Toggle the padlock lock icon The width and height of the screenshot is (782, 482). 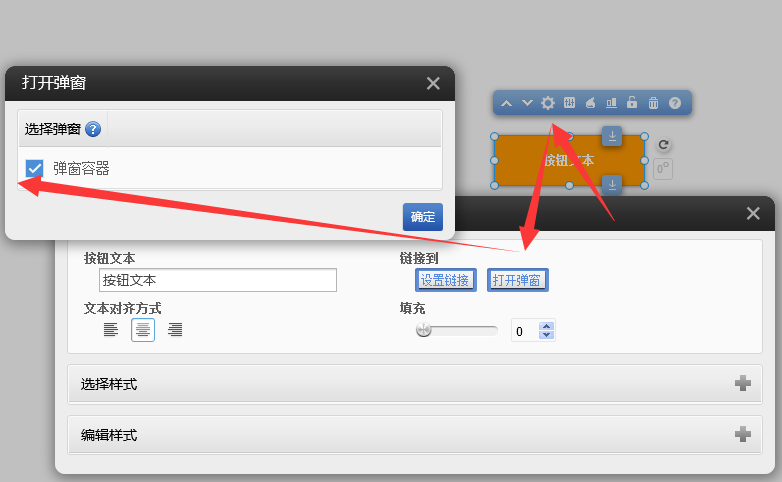[x=632, y=103]
